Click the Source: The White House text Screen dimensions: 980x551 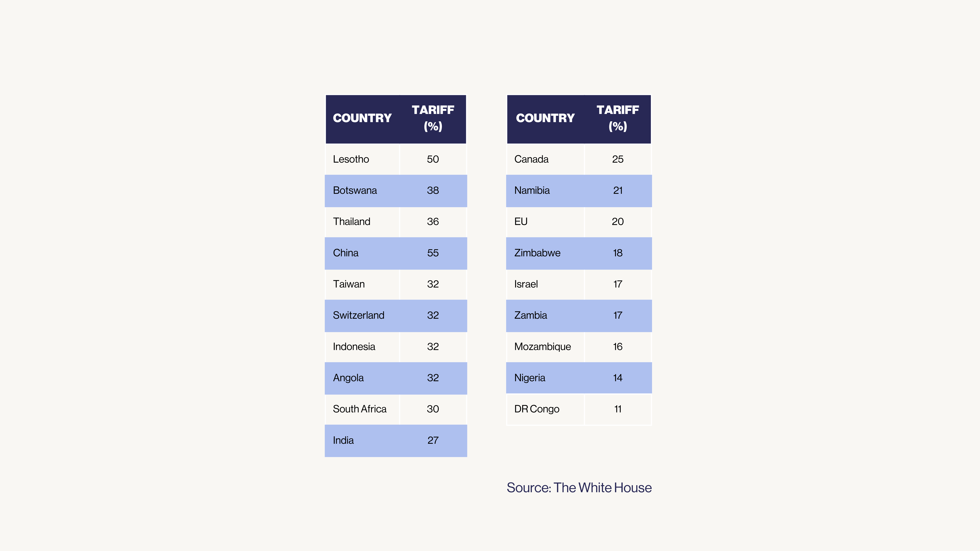click(579, 487)
